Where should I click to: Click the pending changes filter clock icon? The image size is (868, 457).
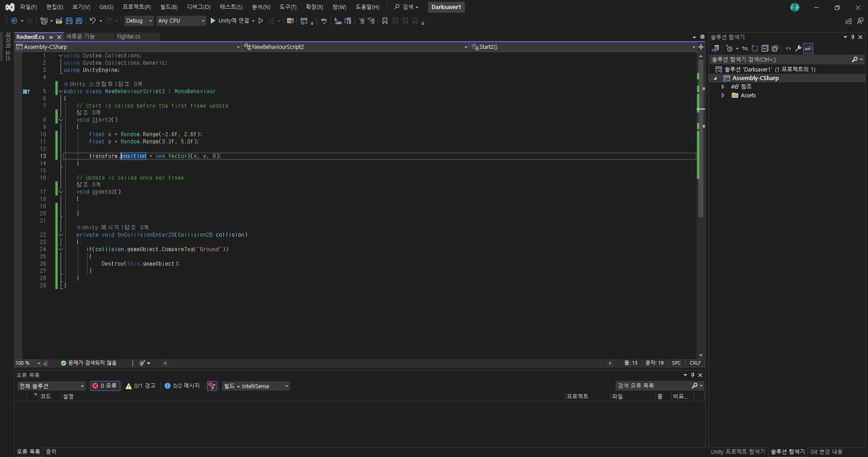click(729, 48)
